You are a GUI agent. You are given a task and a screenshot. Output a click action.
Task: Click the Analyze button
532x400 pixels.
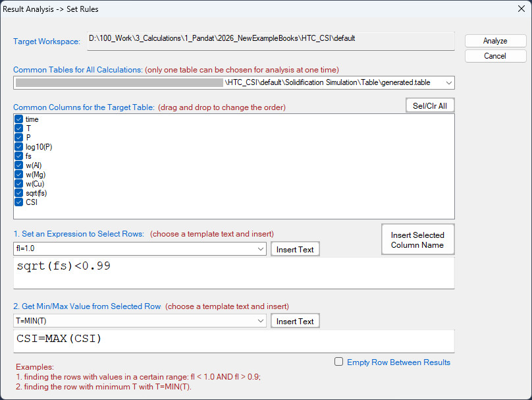[495, 41]
